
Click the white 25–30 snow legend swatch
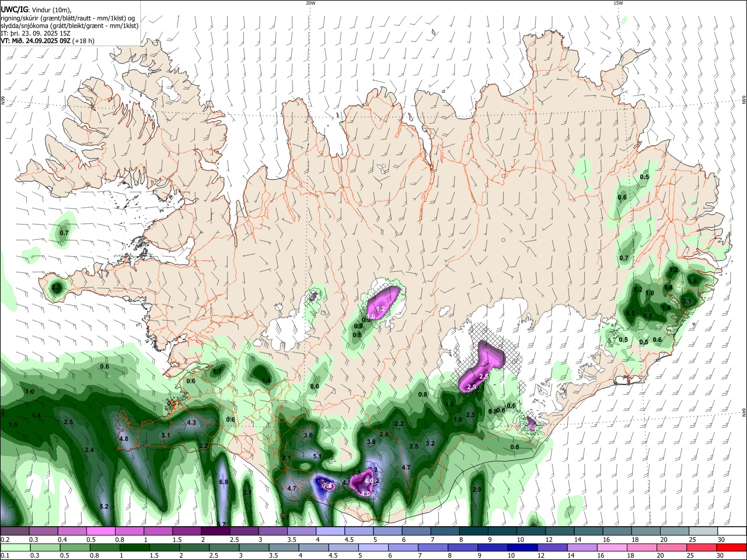pos(704,531)
